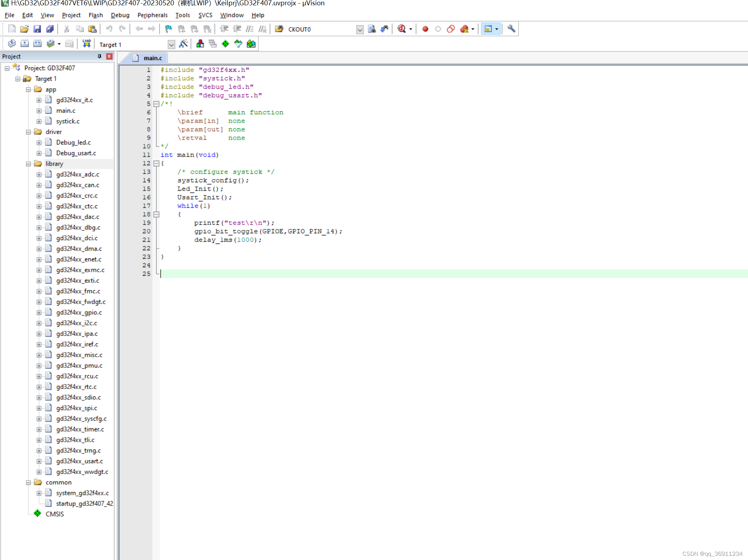Open the Debug menu
This screenshot has height=560, width=748.
point(120,15)
